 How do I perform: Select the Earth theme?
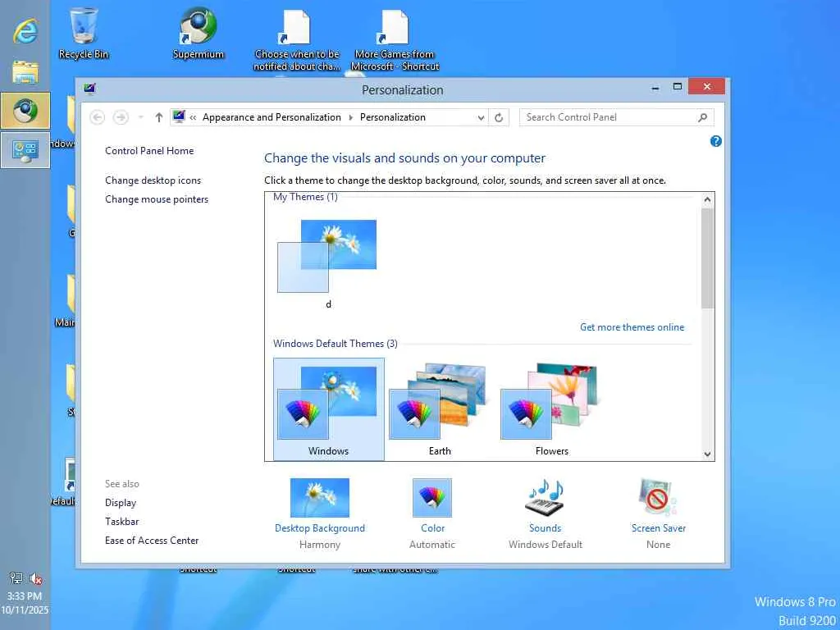click(x=440, y=409)
